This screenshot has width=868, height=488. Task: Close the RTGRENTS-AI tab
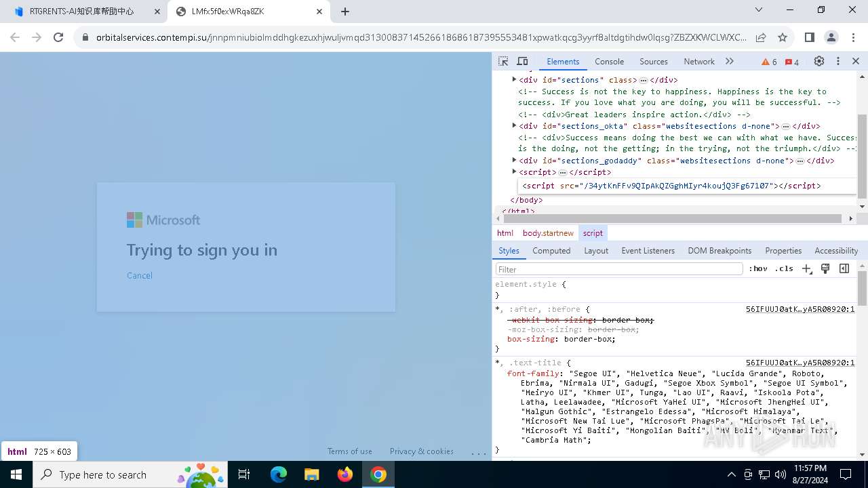157,12
